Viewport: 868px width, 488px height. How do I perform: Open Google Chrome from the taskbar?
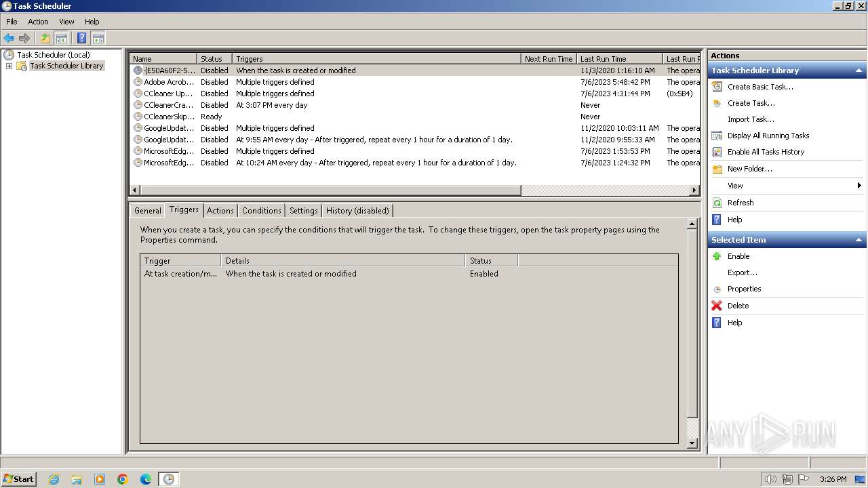123,479
